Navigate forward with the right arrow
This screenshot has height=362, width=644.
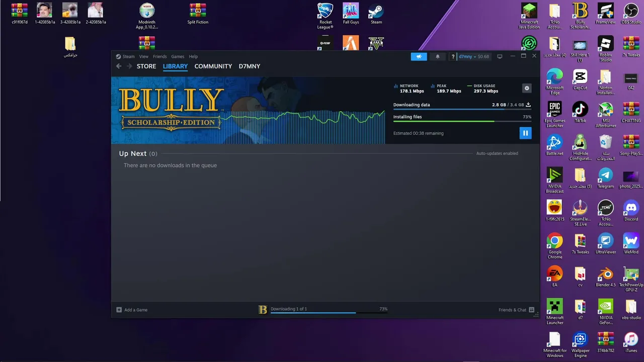(x=129, y=66)
